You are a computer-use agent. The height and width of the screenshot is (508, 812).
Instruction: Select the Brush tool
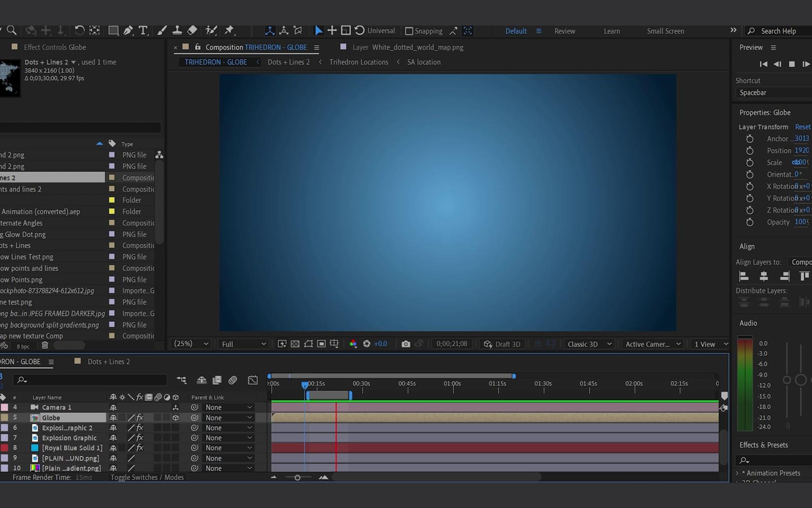pos(162,30)
